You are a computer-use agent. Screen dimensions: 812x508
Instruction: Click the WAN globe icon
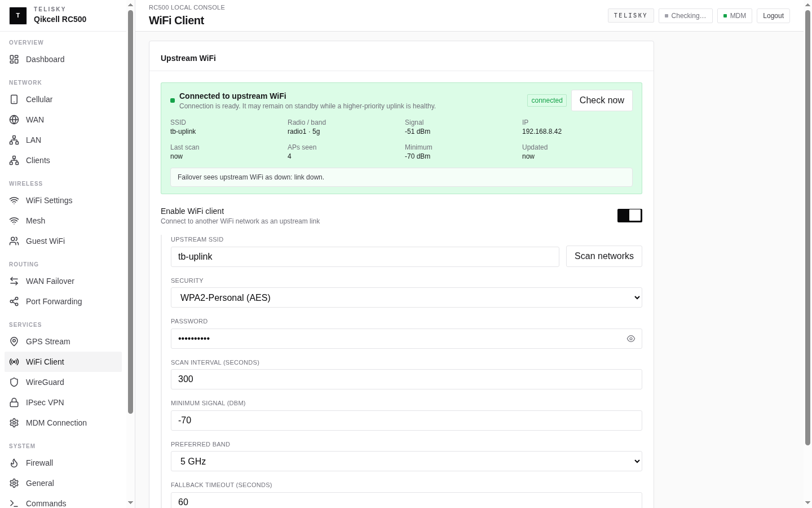click(14, 120)
